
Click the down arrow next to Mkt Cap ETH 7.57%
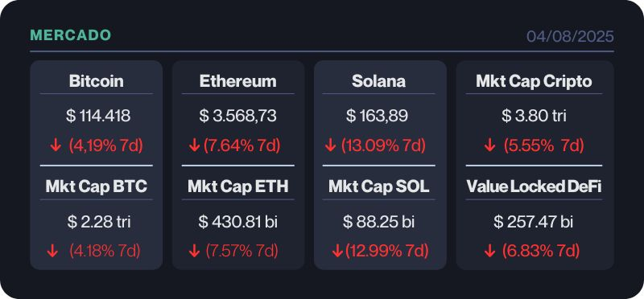tap(194, 251)
